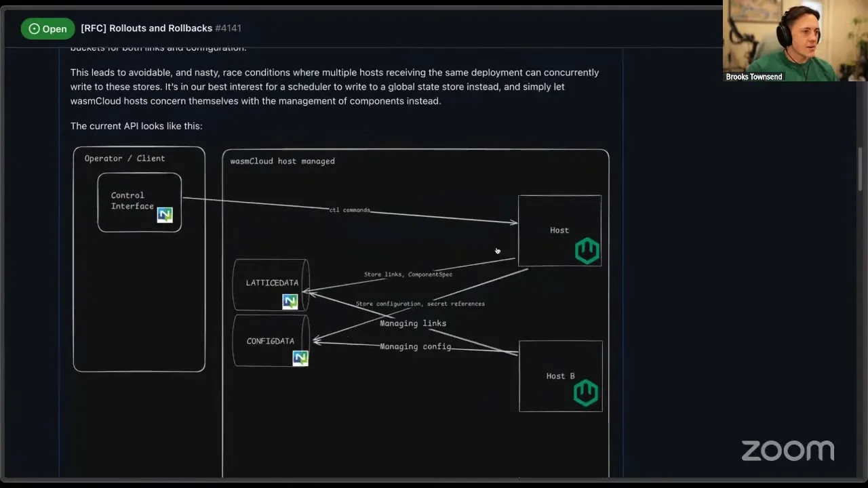Viewport: 868px width, 488px height.
Task: Click the "Managing links" label
Action: (413, 323)
